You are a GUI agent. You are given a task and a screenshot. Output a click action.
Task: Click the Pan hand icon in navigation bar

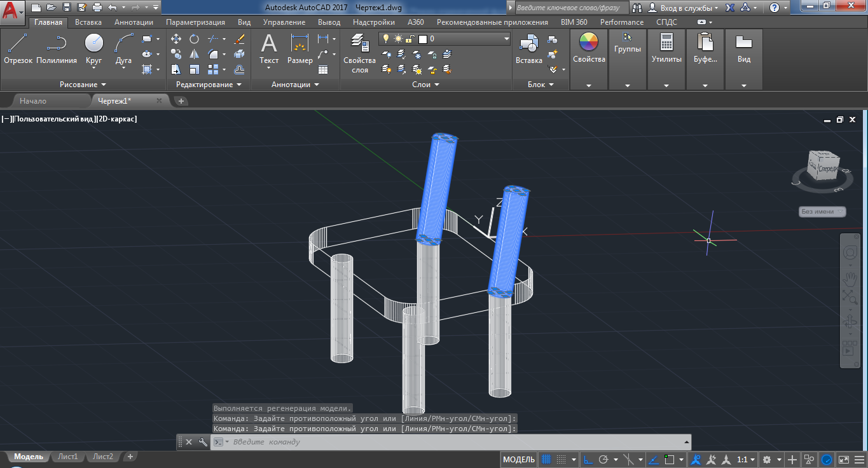tap(850, 278)
